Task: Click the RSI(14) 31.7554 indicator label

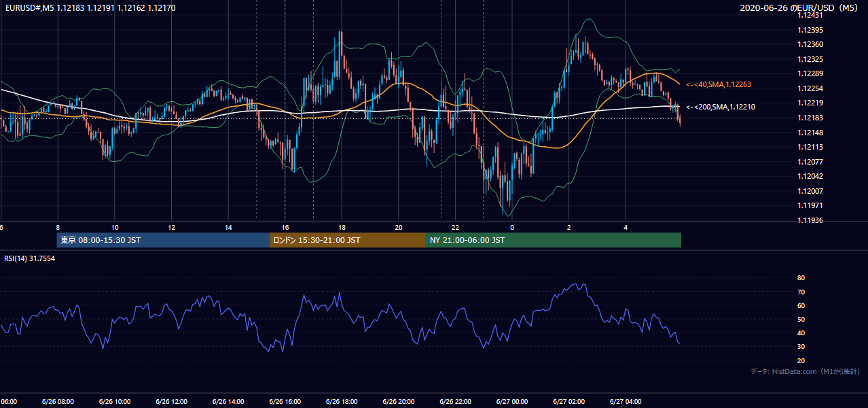Action: pyautogui.click(x=30, y=258)
